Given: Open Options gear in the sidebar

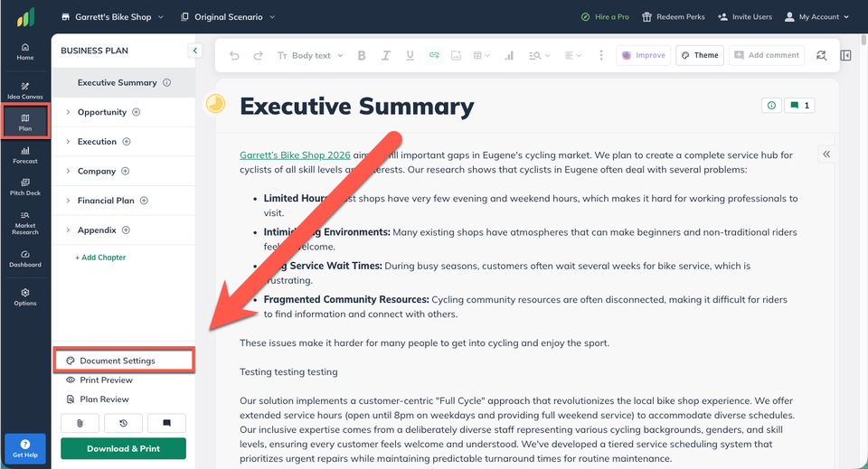Looking at the screenshot, I should [25, 297].
